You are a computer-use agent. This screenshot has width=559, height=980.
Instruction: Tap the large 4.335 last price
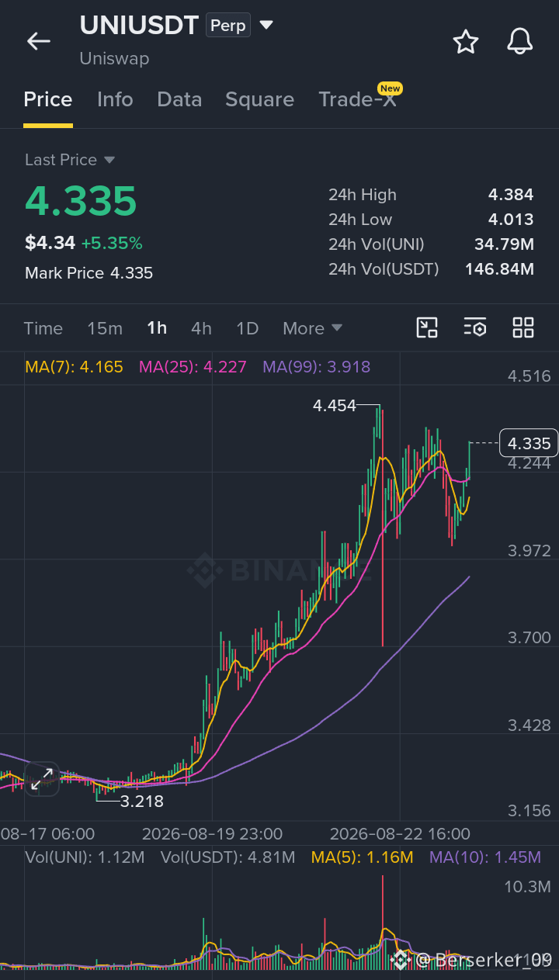coord(81,201)
